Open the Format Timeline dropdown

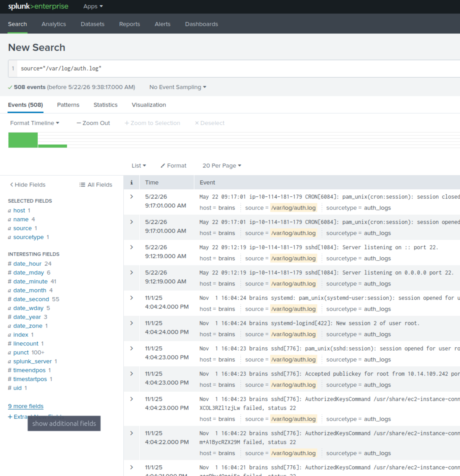[35, 123]
